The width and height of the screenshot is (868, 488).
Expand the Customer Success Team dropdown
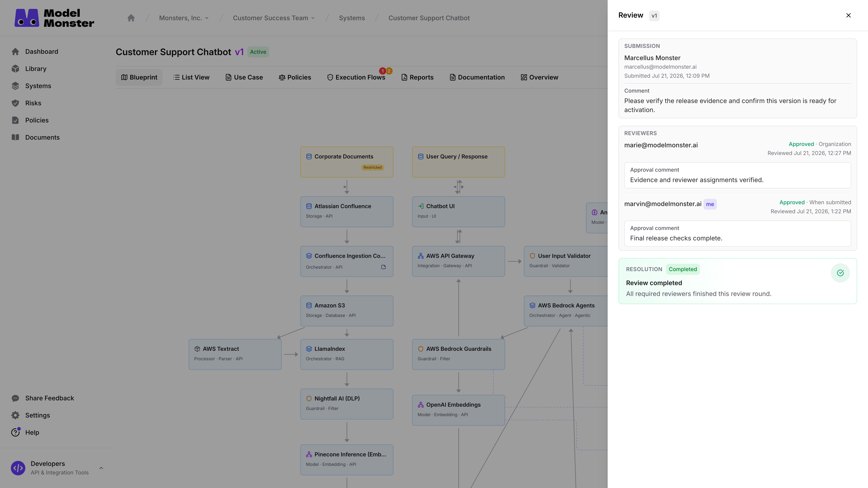coord(313,18)
